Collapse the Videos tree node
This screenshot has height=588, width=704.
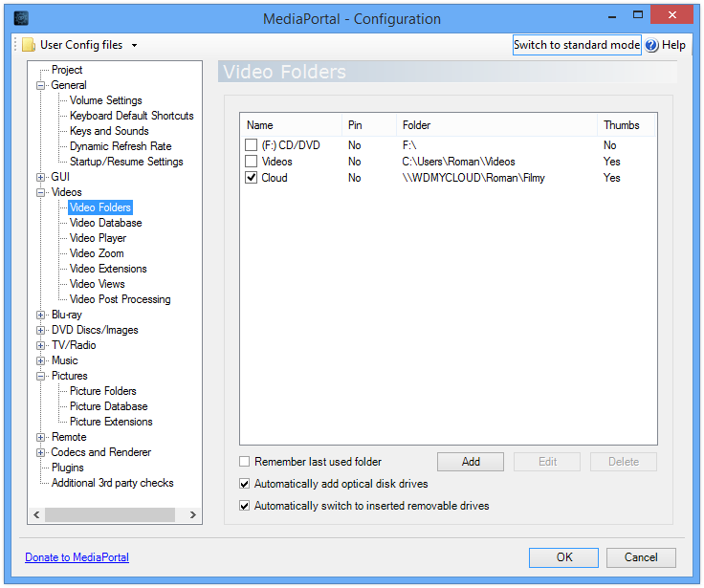[x=40, y=192]
